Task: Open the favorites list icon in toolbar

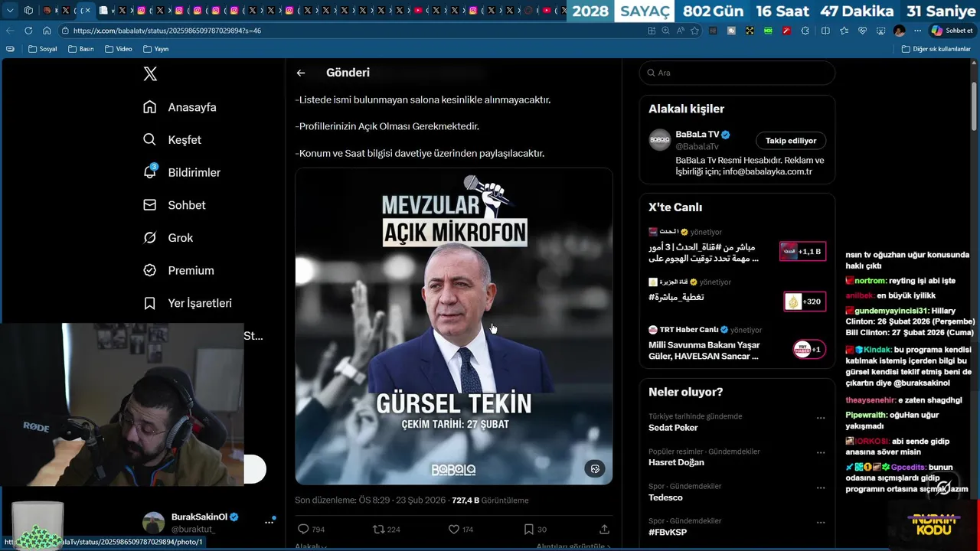Action: pyautogui.click(x=844, y=31)
